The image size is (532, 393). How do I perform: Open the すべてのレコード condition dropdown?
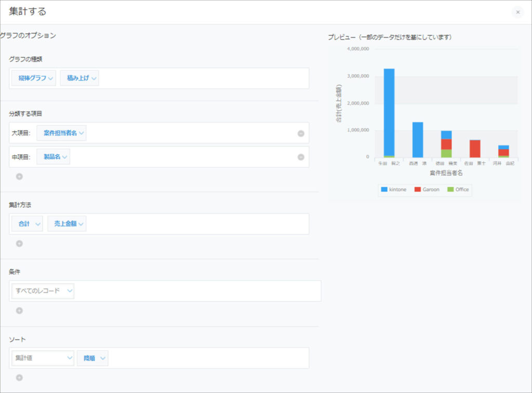tap(43, 291)
